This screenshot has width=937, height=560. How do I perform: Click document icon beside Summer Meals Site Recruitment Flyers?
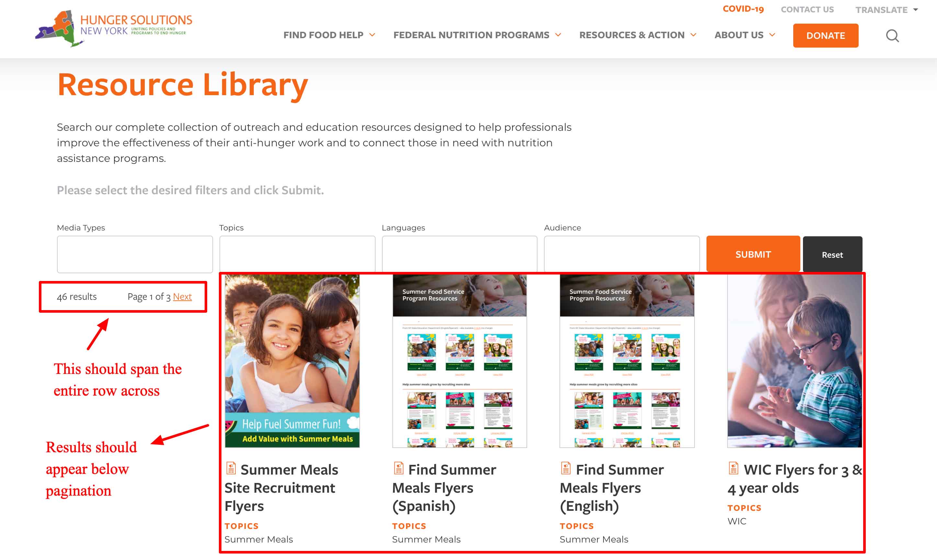tap(231, 468)
